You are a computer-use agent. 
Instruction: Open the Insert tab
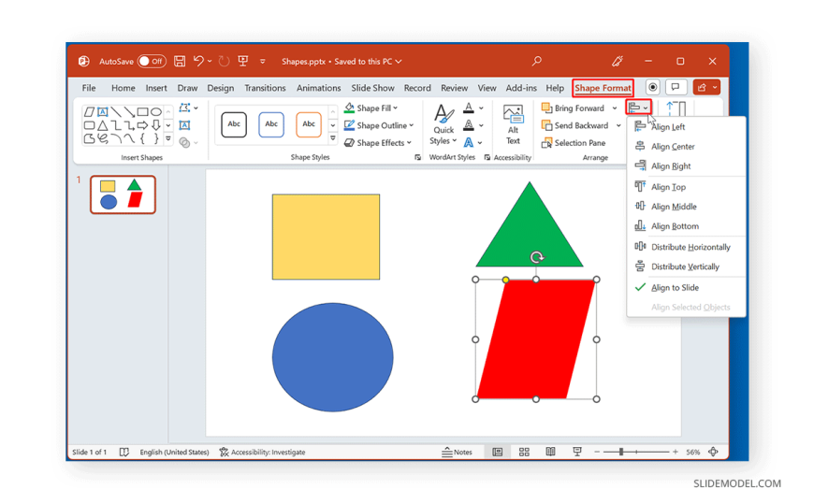point(156,88)
